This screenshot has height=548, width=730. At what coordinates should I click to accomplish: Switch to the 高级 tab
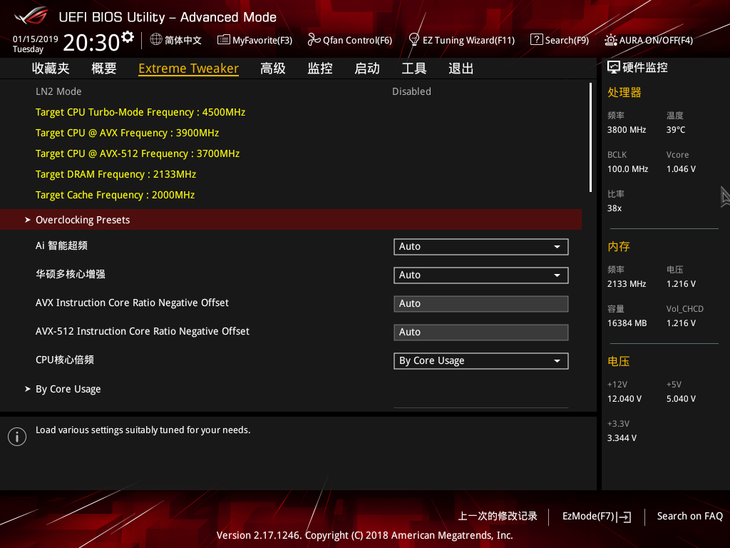coord(273,68)
